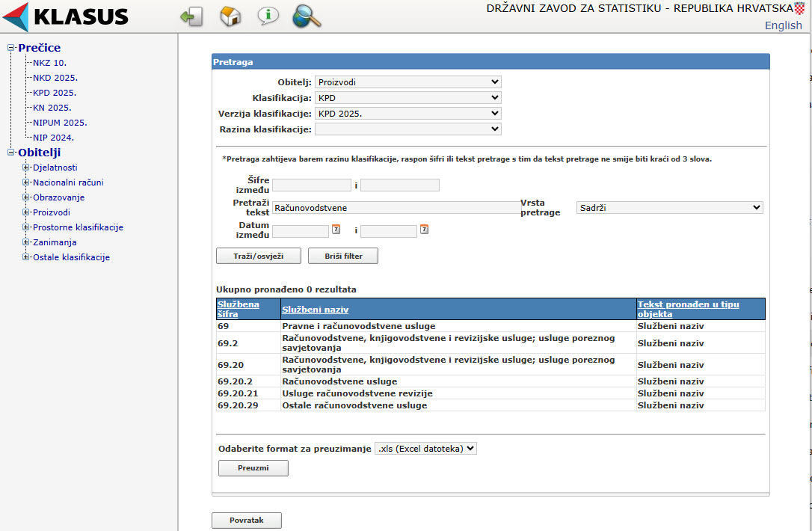The image size is (812, 531).
Task: Open the home house icon
Action: coord(230,16)
